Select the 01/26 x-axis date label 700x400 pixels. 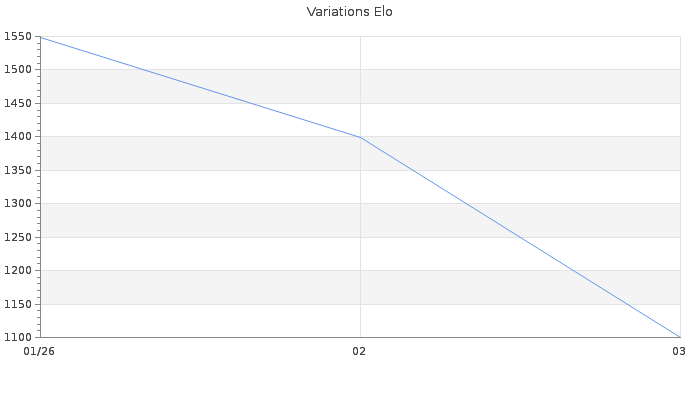click(x=39, y=351)
